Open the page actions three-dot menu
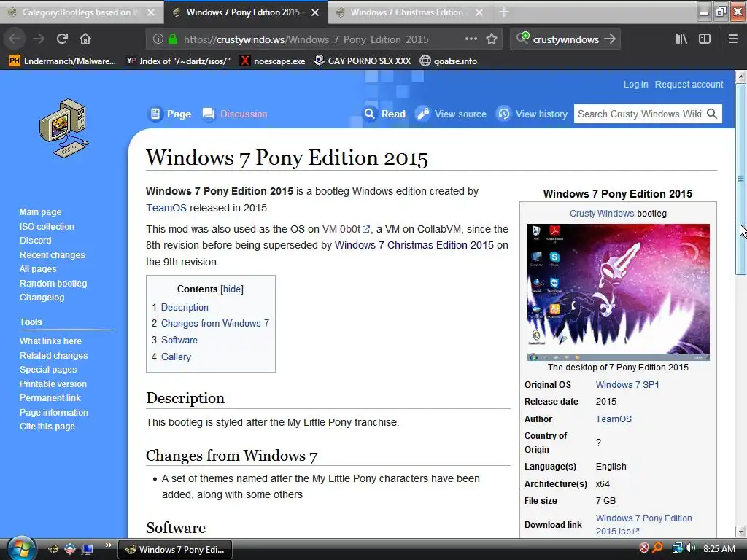Image resolution: width=747 pixels, height=560 pixels. click(x=471, y=39)
